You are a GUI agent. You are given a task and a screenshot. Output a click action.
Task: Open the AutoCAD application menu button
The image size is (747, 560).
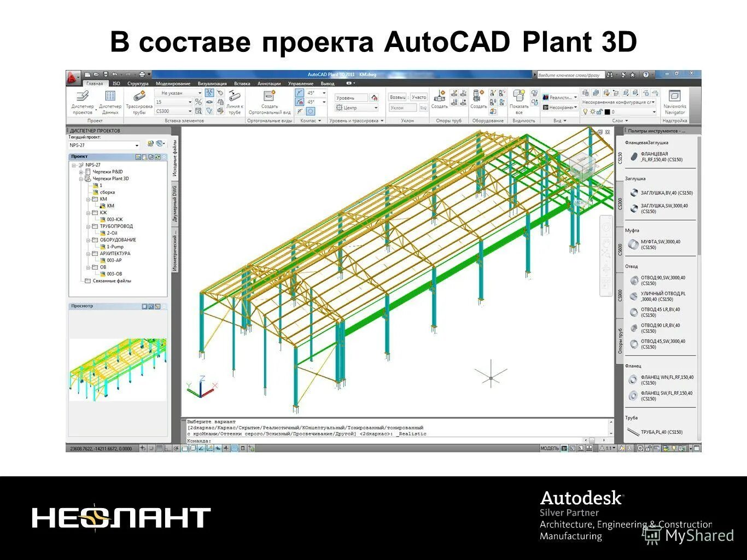[73, 78]
